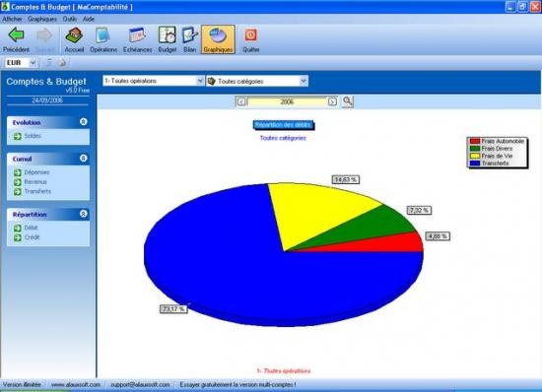Collapse the Cumul panel

click(x=84, y=159)
